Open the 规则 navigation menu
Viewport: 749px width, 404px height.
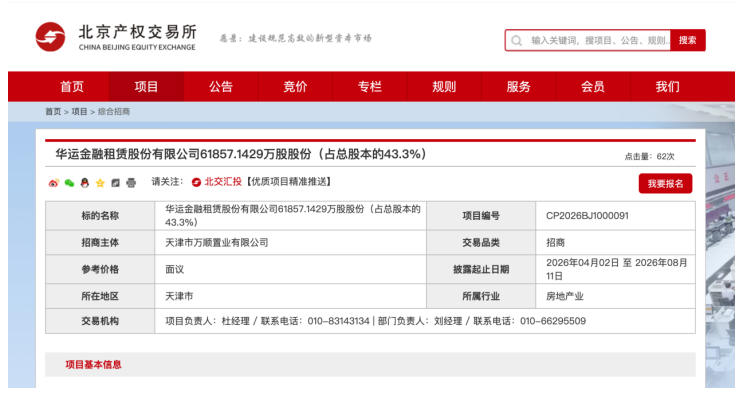[x=444, y=87]
